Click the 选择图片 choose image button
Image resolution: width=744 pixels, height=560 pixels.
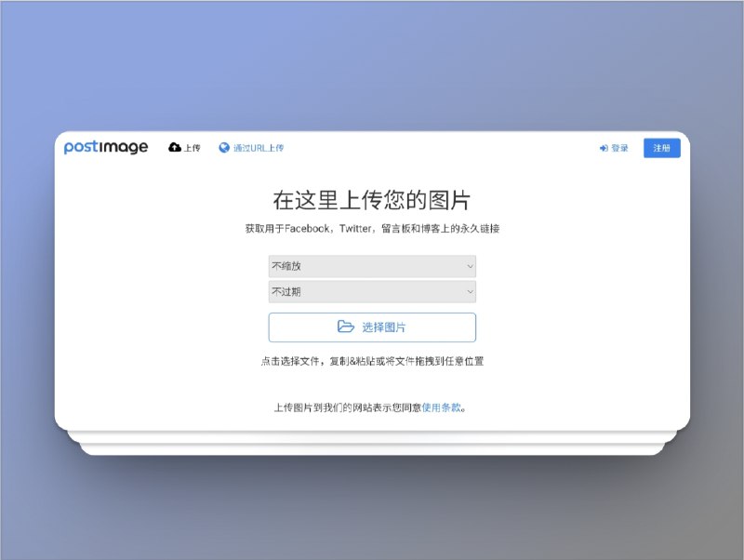tap(372, 327)
